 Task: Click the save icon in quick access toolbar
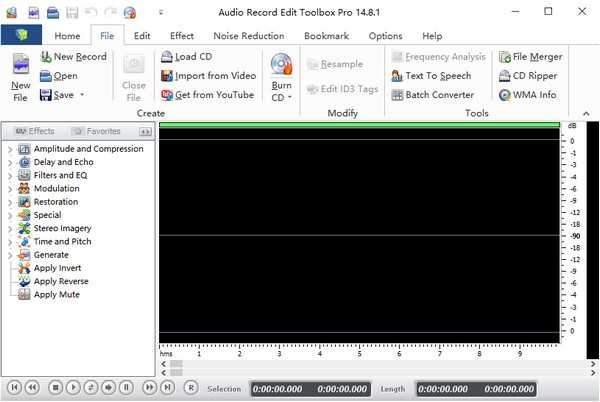tap(72, 13)
